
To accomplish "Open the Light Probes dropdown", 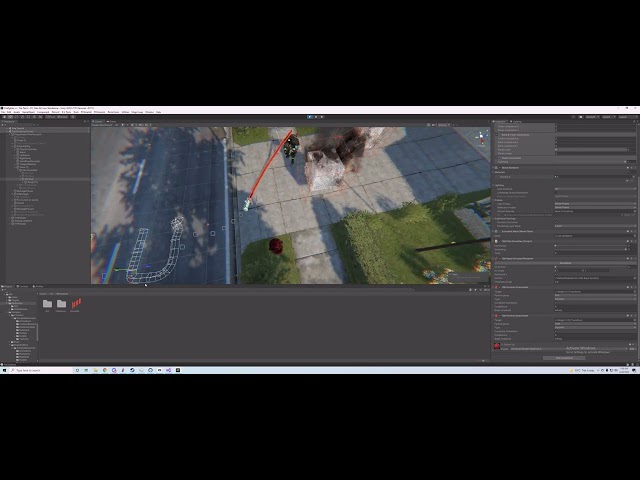I will coord(596,204).
